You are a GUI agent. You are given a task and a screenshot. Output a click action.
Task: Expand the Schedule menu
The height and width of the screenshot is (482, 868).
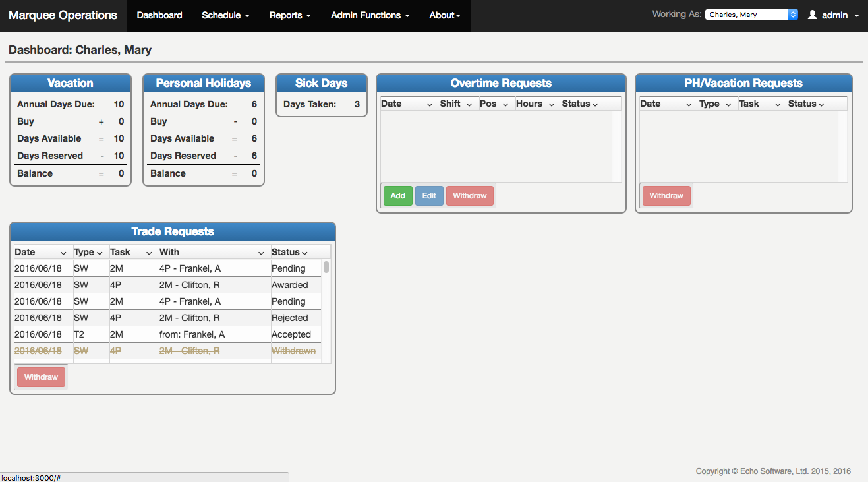[x=225, y=15]
